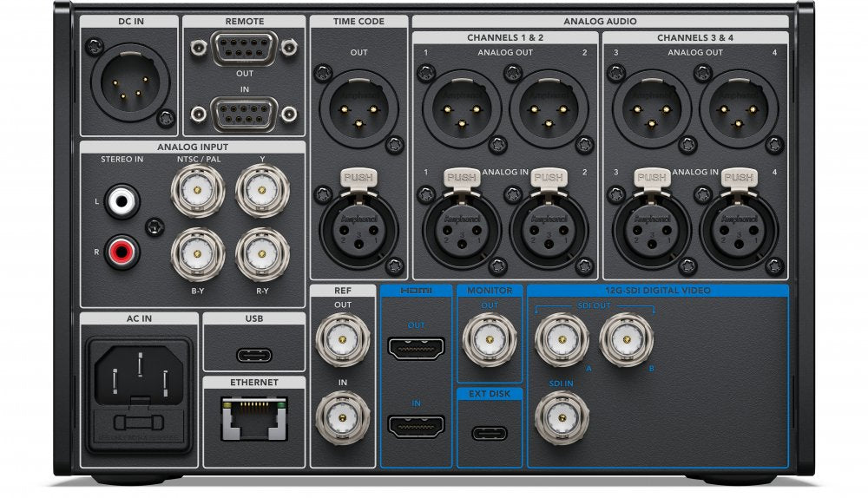Select the Ethernet RJ45 port
Image resolution: width=868 pixels, height=498 pixels.
tap(254, 418)
